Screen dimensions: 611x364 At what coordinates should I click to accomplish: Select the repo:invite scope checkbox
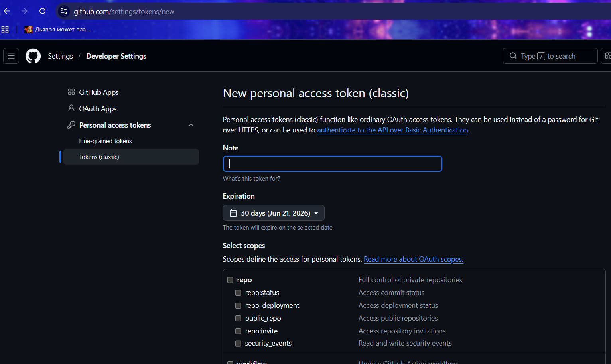pyautogui.click(x=238, y=331)
